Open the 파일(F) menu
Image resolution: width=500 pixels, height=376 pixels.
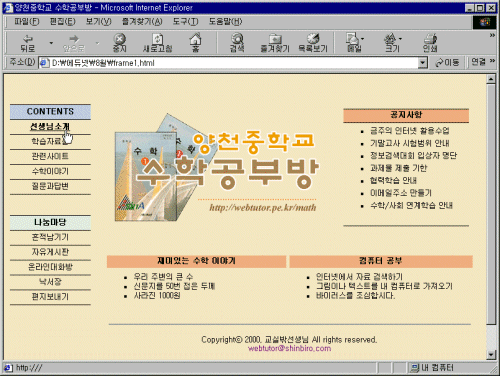26,22
